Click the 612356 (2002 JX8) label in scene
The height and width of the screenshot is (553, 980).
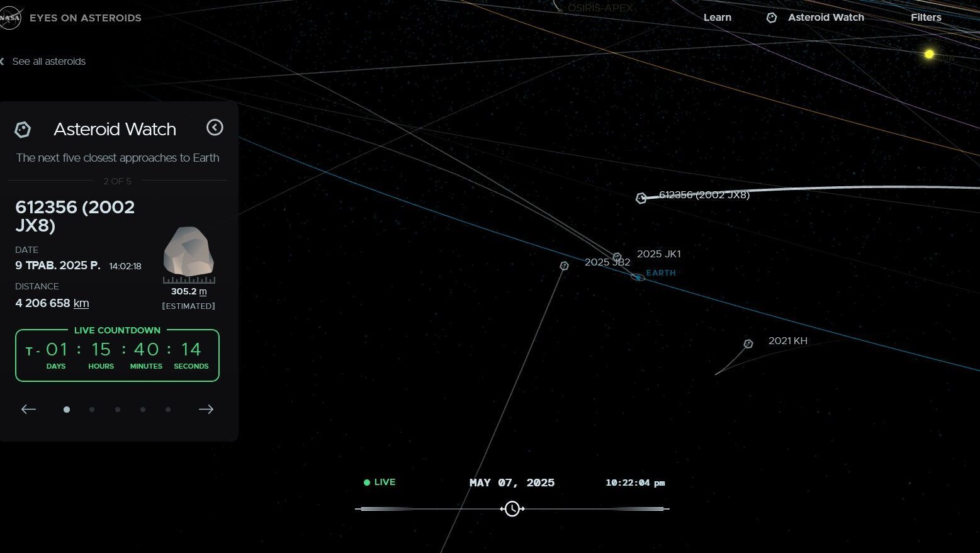(704, 195)
